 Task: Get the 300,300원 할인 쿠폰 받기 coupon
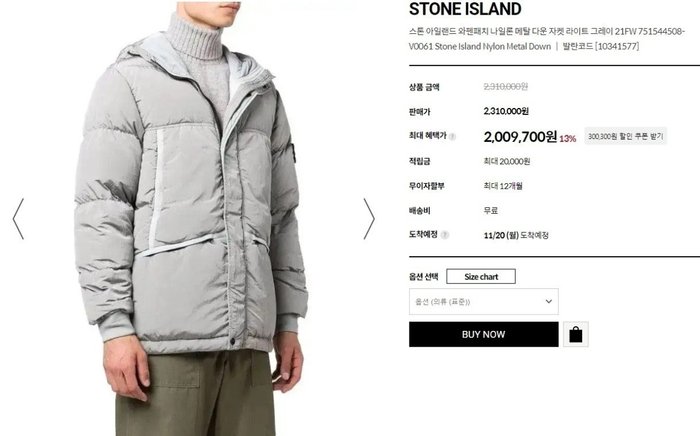coord(625,136)
